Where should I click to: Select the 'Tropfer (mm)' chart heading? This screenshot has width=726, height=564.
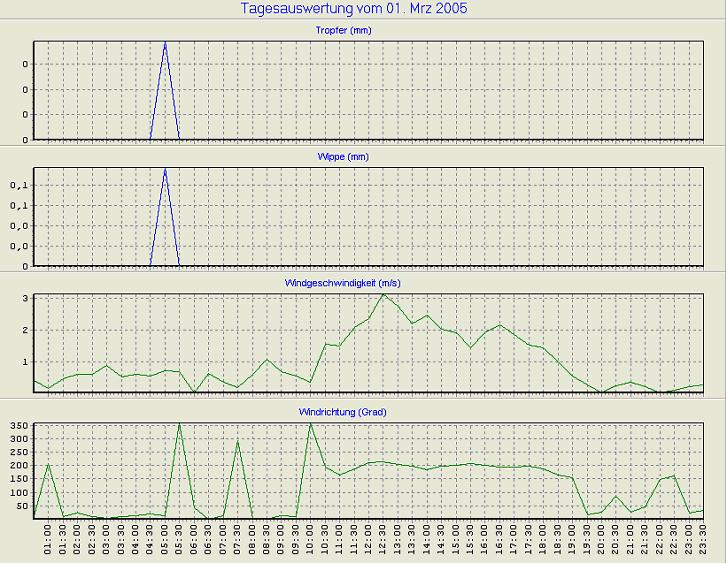point(364,31)
